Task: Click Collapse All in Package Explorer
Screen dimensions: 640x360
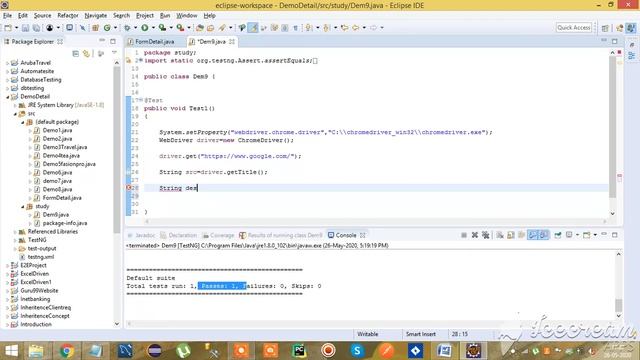Action: [x=76, y=53]
